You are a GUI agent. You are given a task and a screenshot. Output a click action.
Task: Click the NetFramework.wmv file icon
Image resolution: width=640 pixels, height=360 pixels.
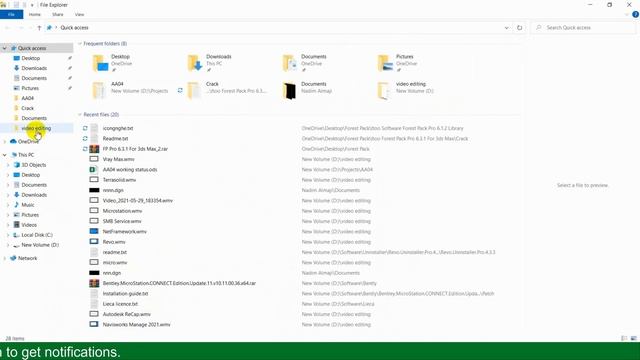point(94,231)
